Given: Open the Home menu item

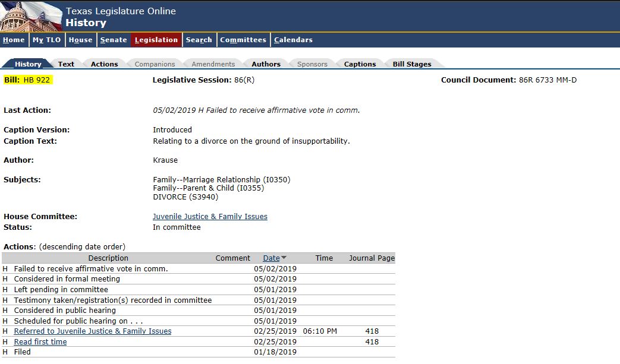Looking at the screenshot, I should (x=14, y=40).
